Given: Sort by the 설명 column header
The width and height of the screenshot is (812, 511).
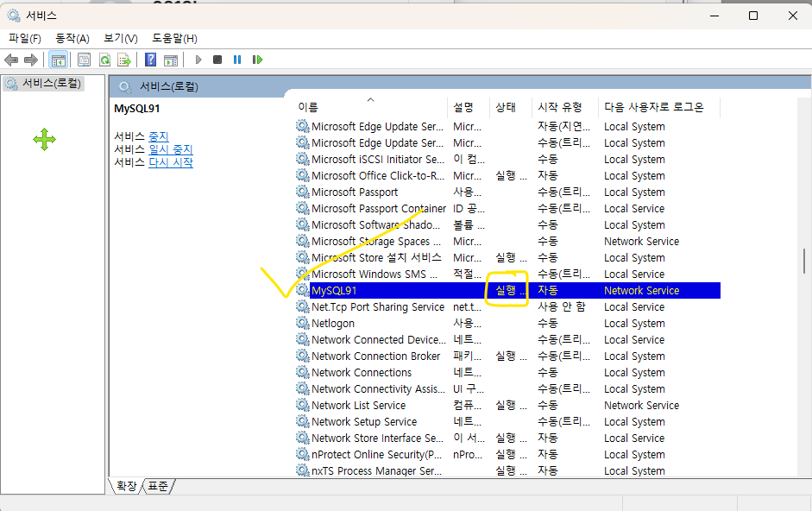Looking at the screenshot, I should click(x=469, y=107).
